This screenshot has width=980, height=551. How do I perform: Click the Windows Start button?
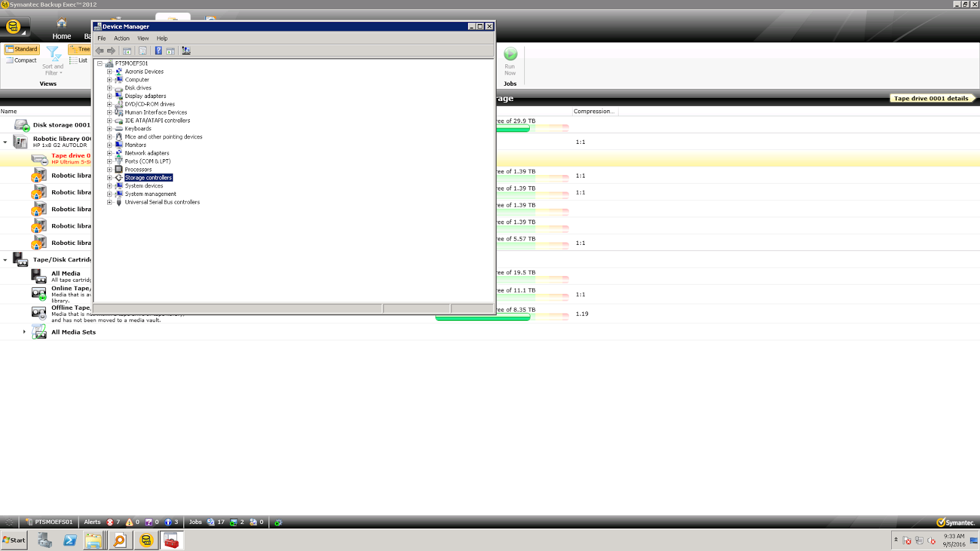tap(13, 541)
